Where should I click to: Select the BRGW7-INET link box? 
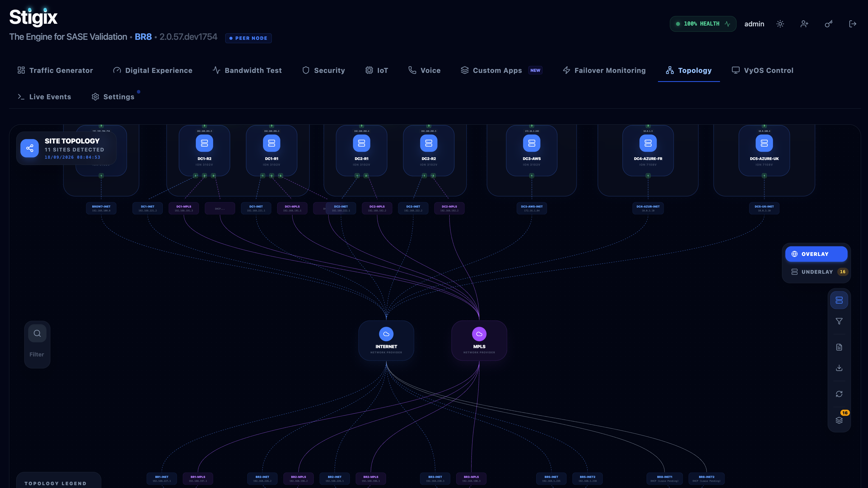(101, 208)
